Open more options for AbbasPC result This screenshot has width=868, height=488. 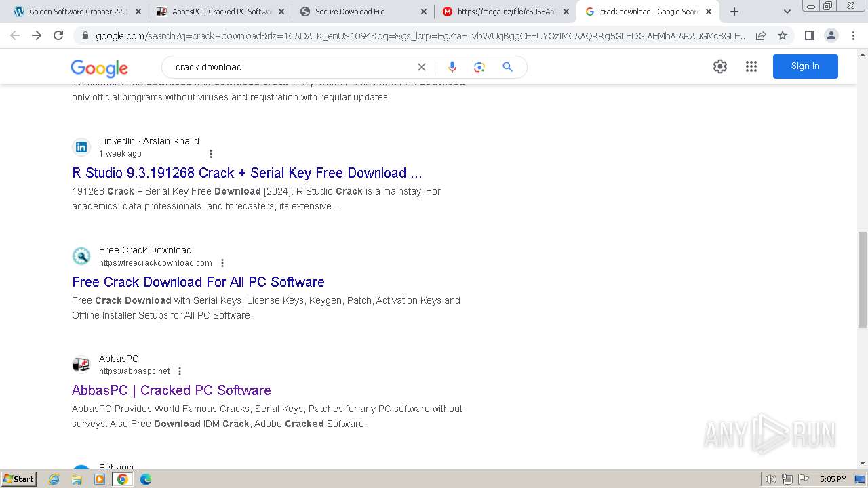click(180, 371)
